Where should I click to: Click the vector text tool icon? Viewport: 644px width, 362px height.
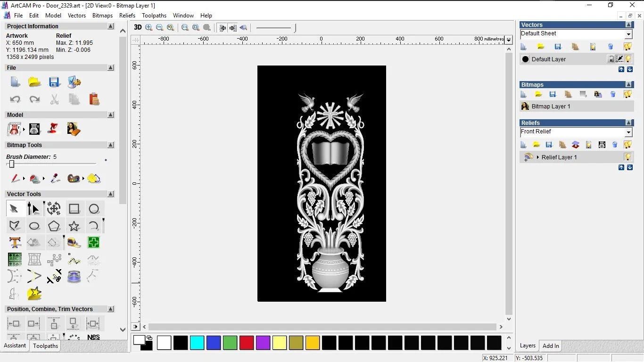tap(15, 243)
